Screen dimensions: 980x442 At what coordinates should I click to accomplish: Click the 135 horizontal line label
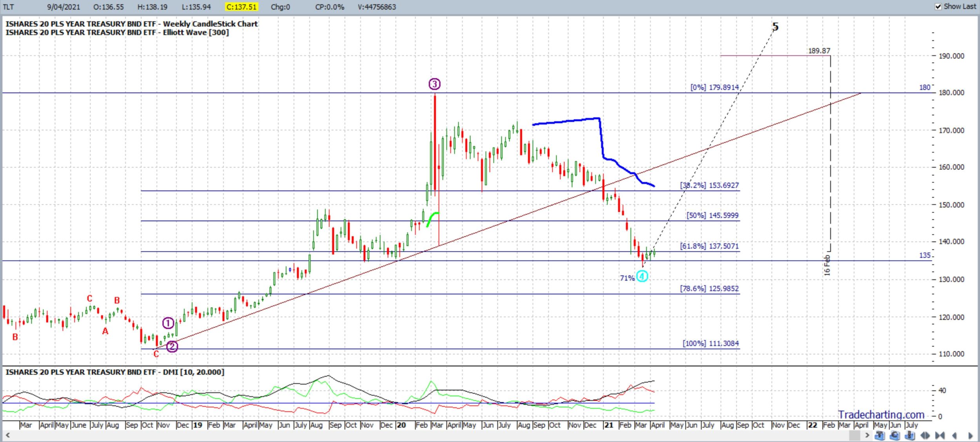(925, 255)
